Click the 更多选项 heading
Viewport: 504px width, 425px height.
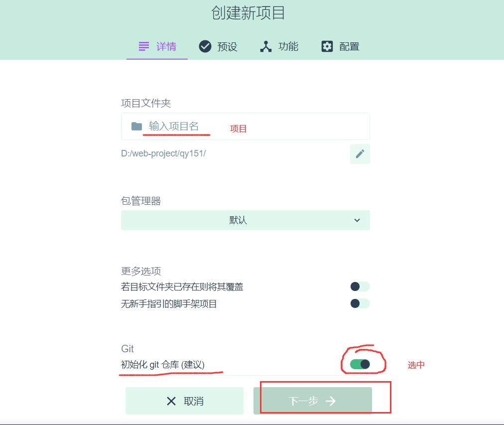tap(141, 271)
